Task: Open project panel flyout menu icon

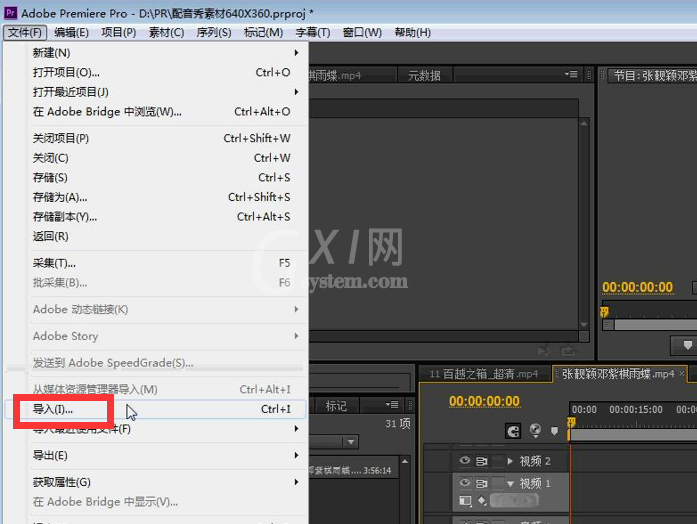Action: click(392, 404)
